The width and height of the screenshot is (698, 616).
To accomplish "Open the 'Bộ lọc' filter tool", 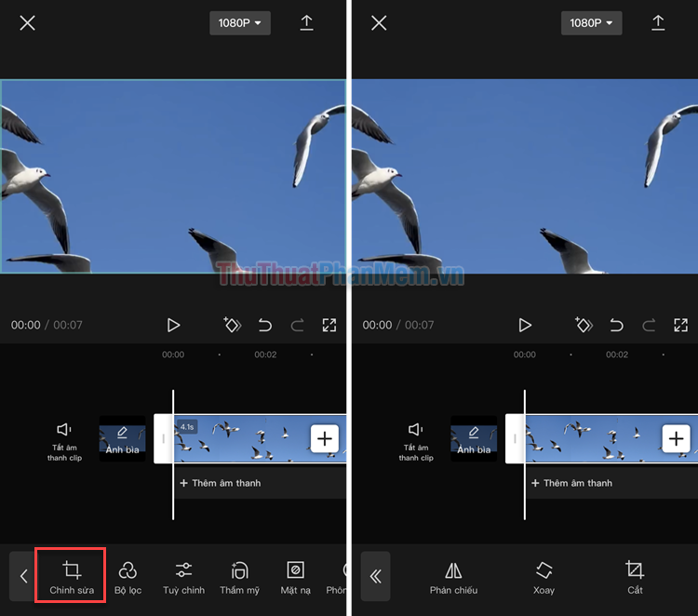I will coord(128,578).
